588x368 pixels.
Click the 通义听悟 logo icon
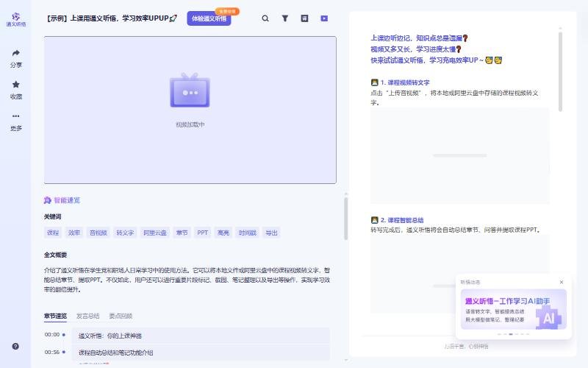point(15,16)
